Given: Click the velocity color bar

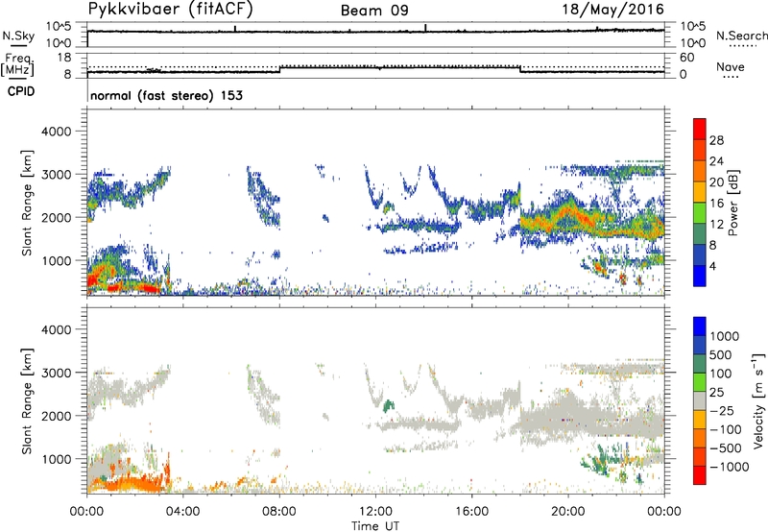Looking at the screenshot, I should pyautogui.click(x=700, y=400).
